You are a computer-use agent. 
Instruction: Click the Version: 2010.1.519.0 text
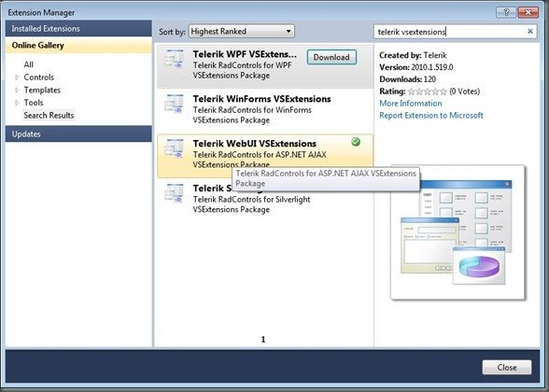point(416,67)
